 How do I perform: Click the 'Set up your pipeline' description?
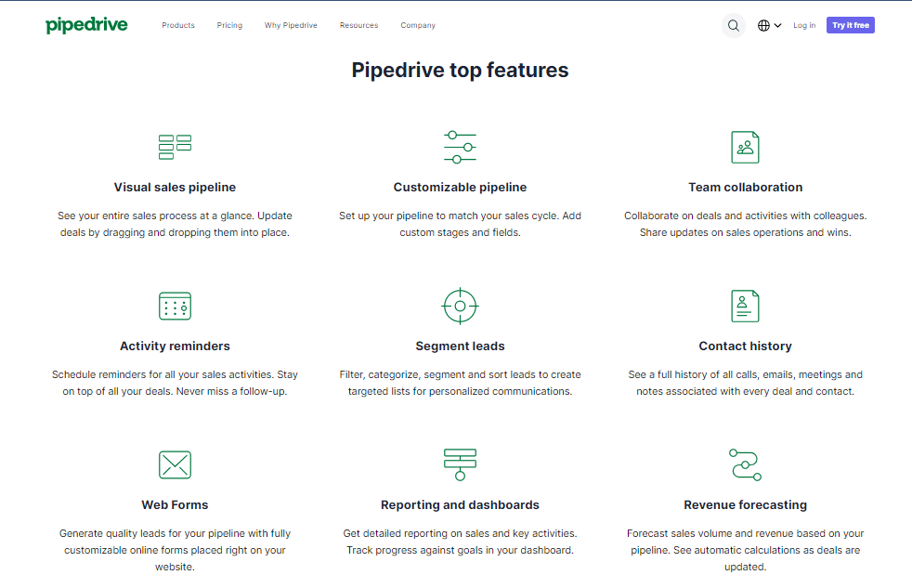point(460,224)
